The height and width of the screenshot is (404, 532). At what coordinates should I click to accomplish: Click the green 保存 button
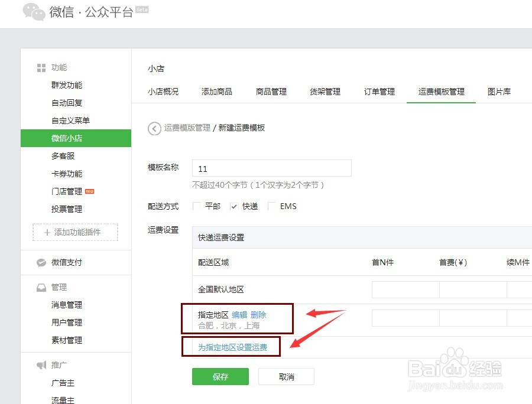[x=220, y=377]
